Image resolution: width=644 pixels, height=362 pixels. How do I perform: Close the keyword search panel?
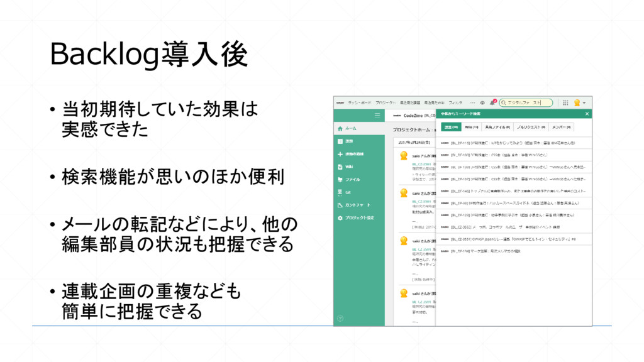click(587, 114)
